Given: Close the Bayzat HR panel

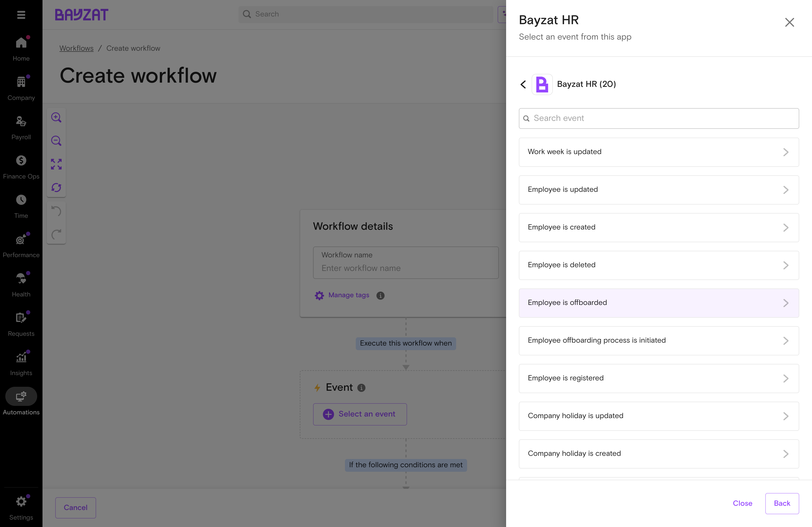Looking at the screenshot, I should (789, 23).
